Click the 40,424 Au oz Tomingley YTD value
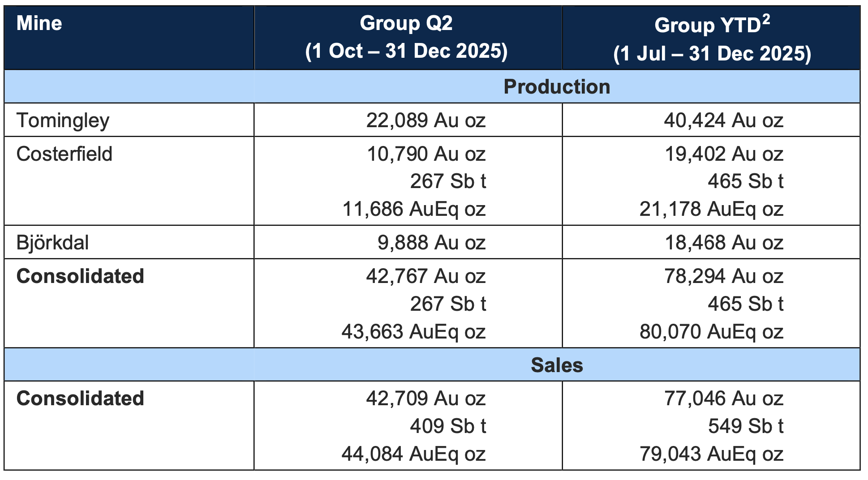Viewport: 868px width, 480px height. pyautogui.click(x=724, y=120)
